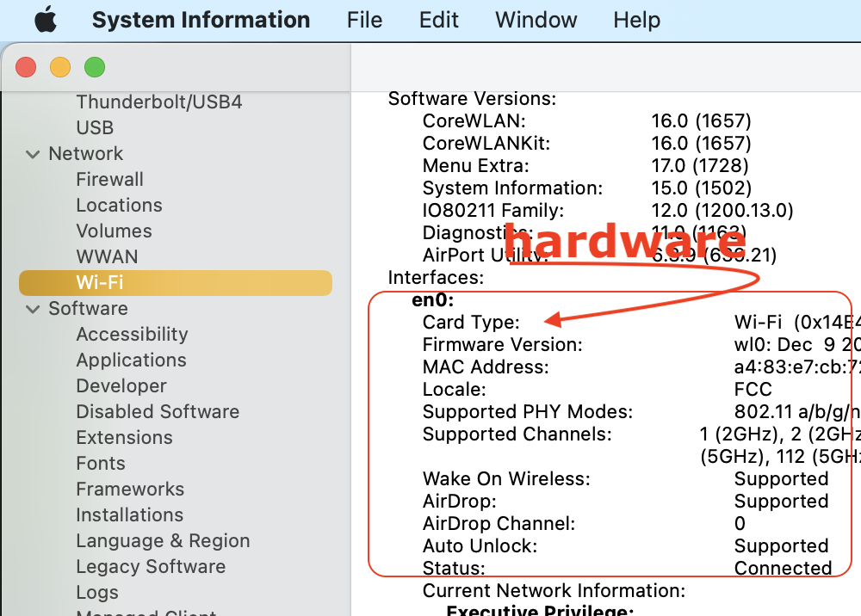Click the 'AirDrop:' label
The width and height of the screenshot is (861, 616).
tap(460, 502)
